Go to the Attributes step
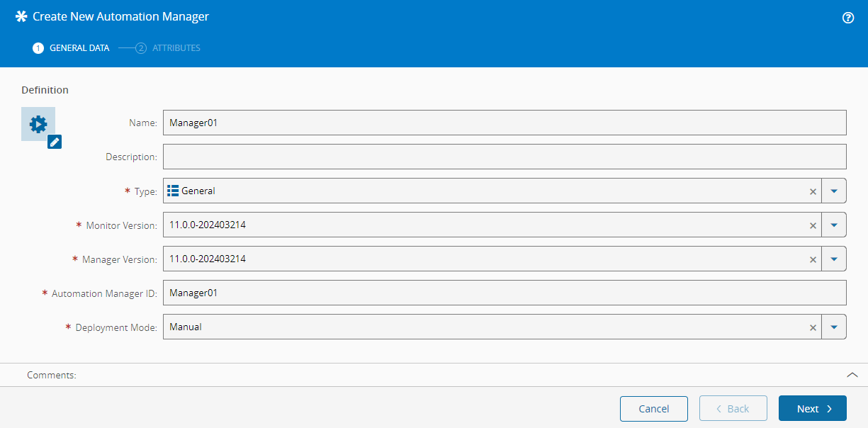Image resolution: width=868 pixels, height=428 pixels. [169, 48]
